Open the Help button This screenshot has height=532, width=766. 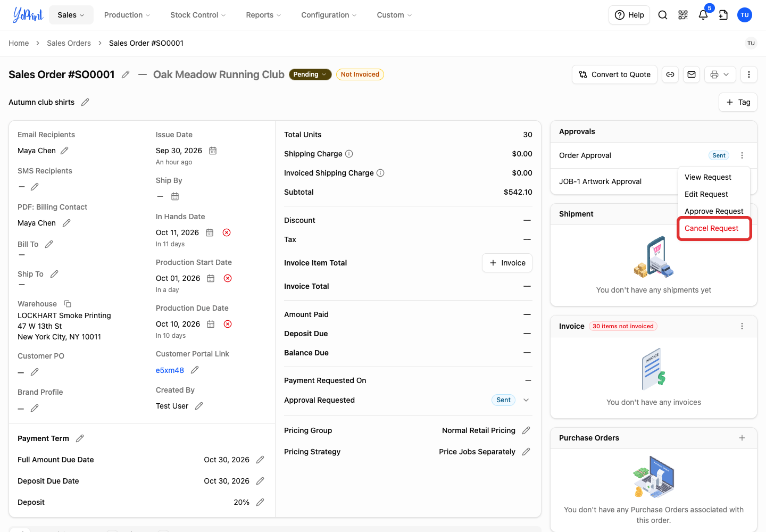coord(629,15)
